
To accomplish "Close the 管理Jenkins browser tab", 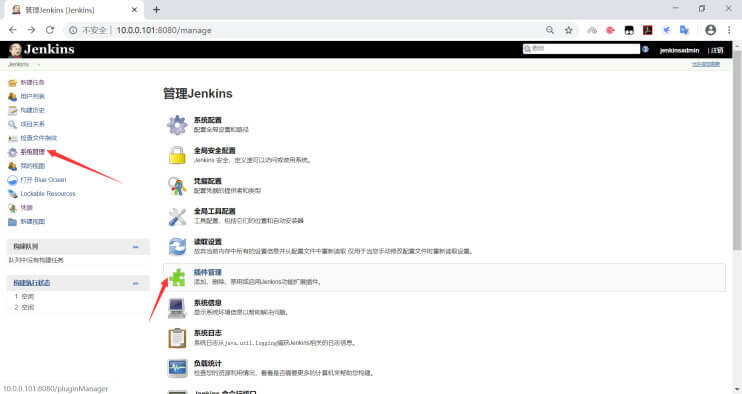I will point(134,10).
